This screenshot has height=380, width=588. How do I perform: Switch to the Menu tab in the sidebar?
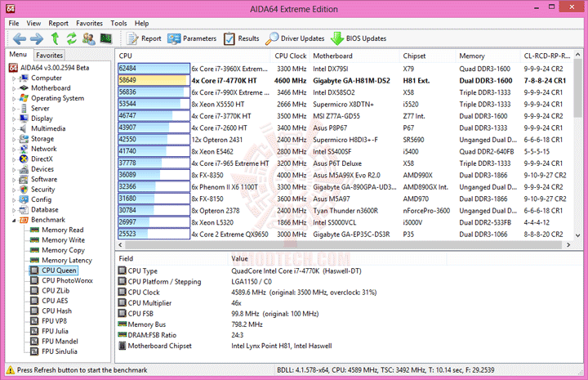18,55
